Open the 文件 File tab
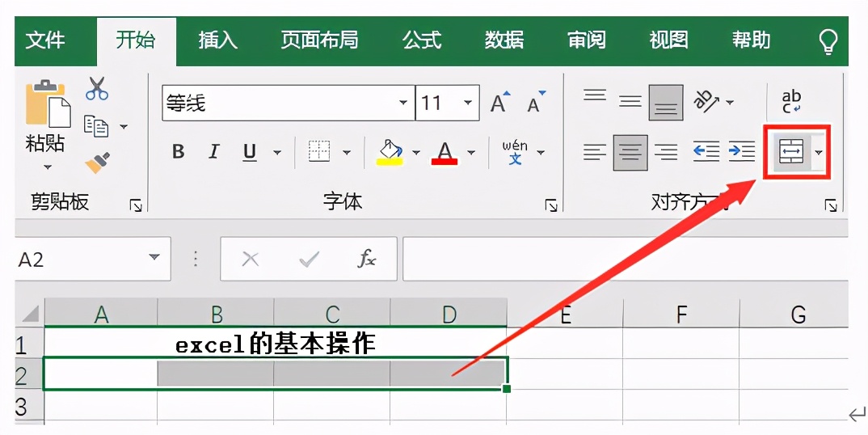The width and height of the screenshot is (868, 435). click(44, 40)
